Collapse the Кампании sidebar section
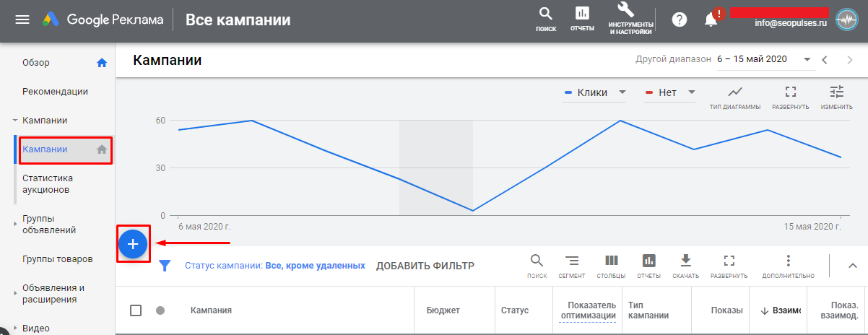This screenshot has height=335, width=868. coord(15,121)
